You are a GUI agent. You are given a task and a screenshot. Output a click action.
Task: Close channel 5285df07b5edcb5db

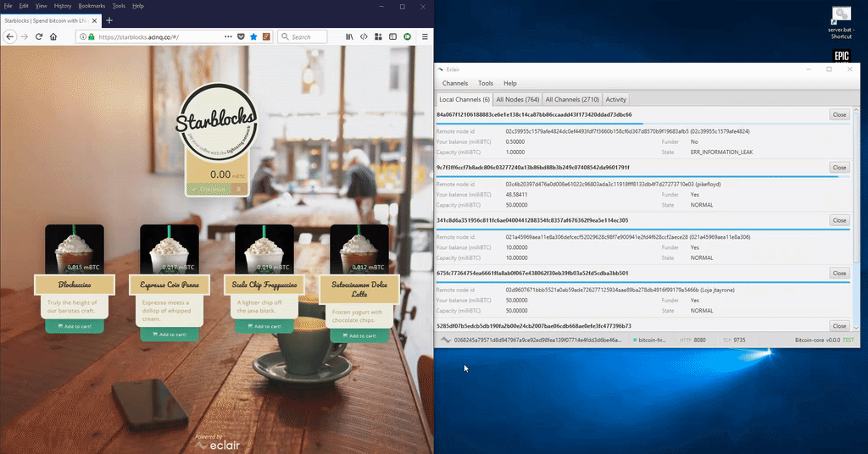click(x=839, y=326)
